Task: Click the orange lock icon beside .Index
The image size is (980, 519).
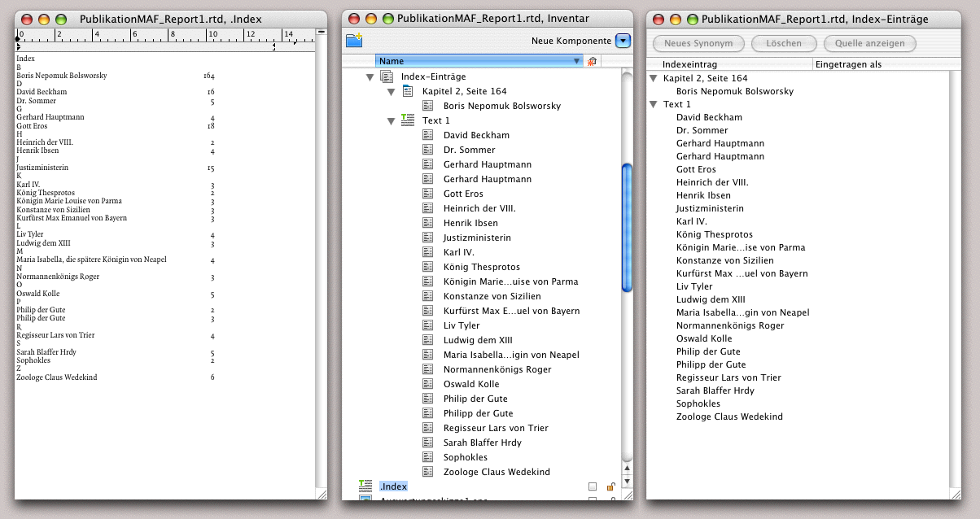Action: coord(610,486)
